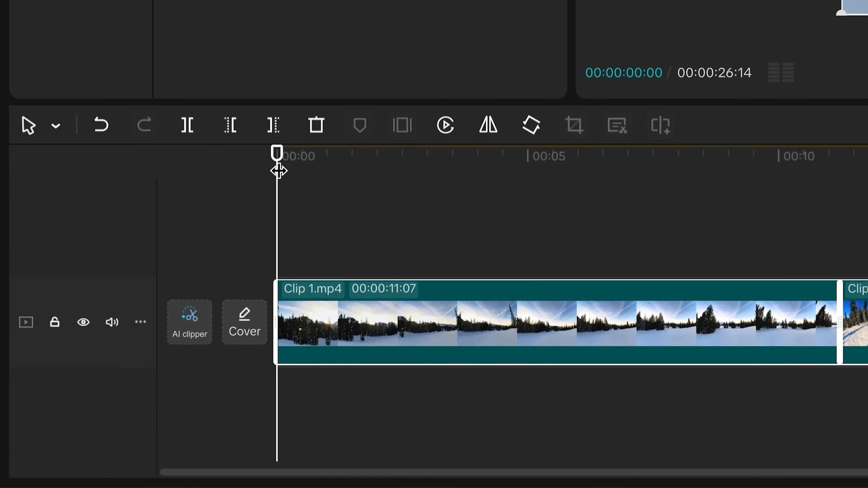868x488 pixels.
Task: Click the Rotate clip icon
Action: click(531, 125)
